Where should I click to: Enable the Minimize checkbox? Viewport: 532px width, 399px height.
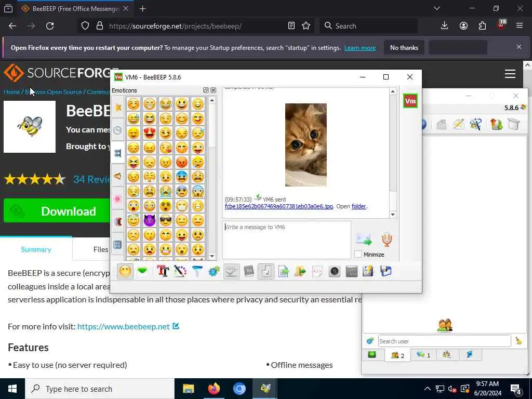pyautogui.click(x=357, y=254)
